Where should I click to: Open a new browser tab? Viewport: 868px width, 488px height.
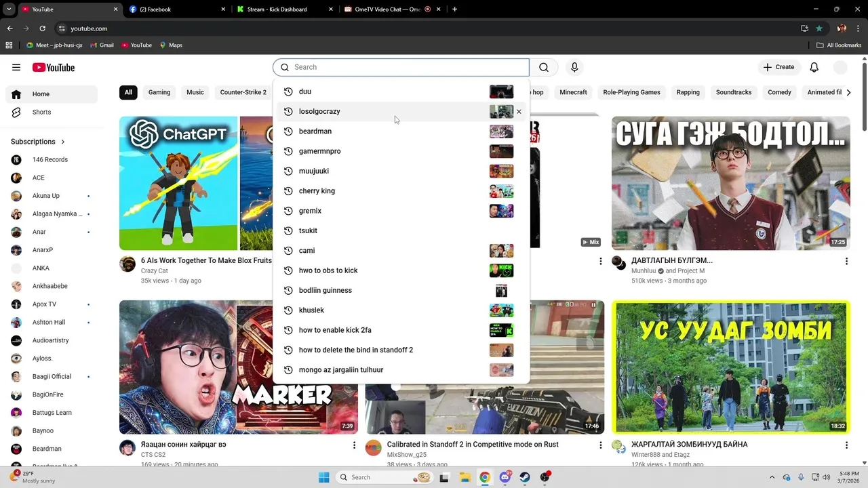(x=454, y=9)
